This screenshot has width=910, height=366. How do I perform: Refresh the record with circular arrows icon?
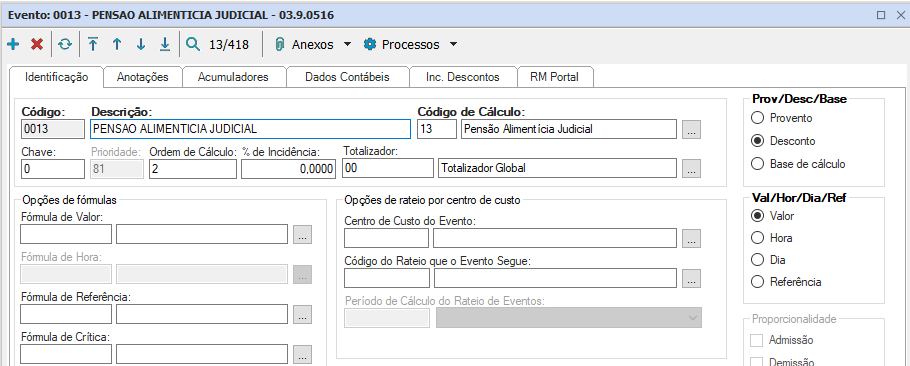[65, 44]
